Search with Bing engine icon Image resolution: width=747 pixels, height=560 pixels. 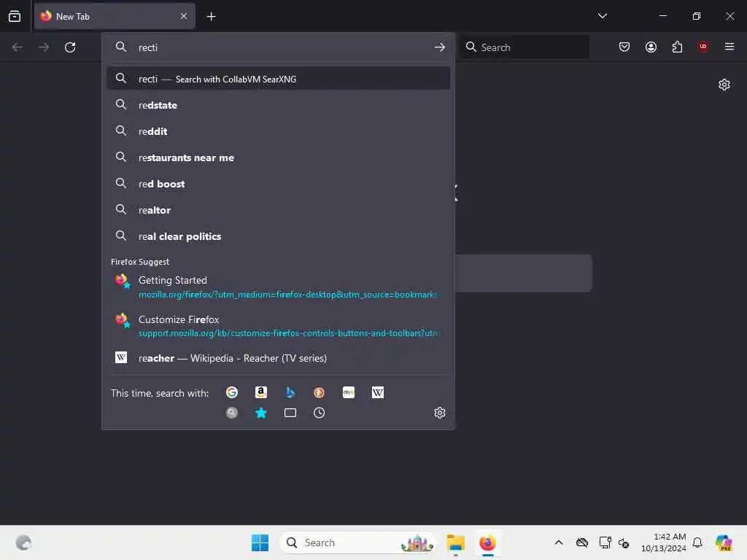click(290, 392)
